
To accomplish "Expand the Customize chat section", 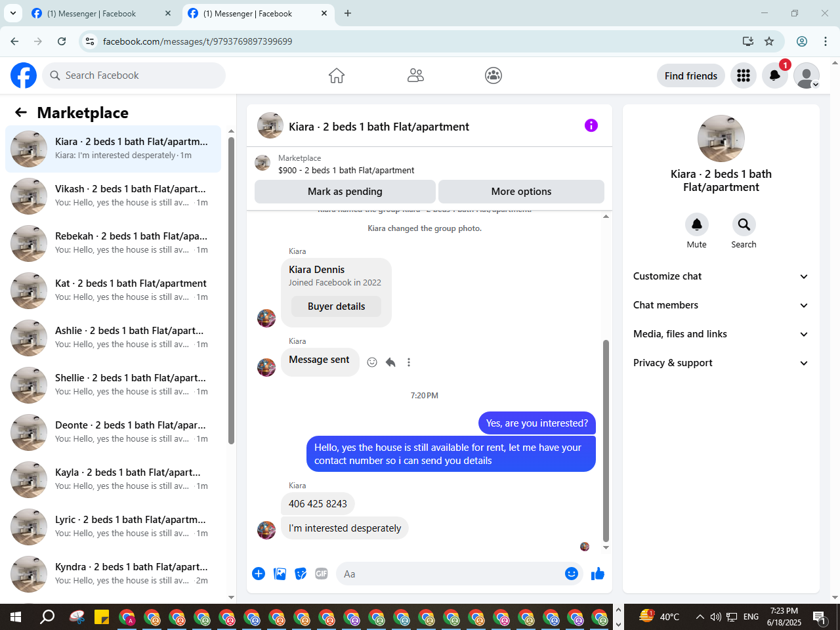I will (721, 276).
